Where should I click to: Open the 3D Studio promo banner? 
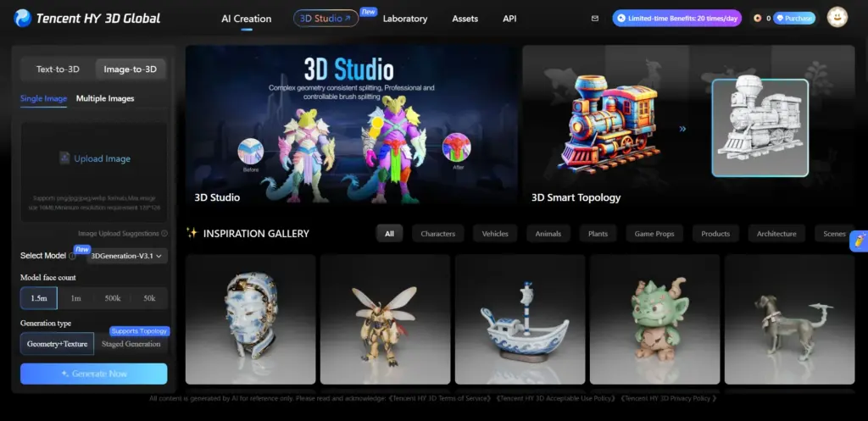352,125
